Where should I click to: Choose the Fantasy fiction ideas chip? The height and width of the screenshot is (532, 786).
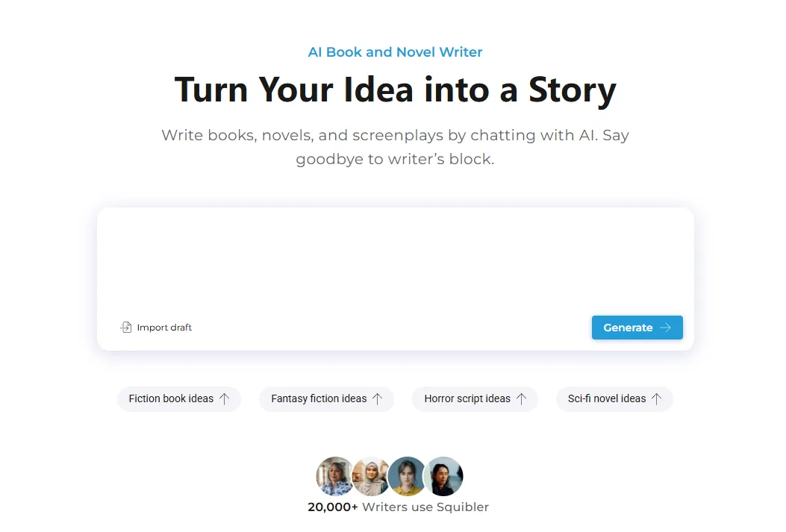click(x=319, y=398)
